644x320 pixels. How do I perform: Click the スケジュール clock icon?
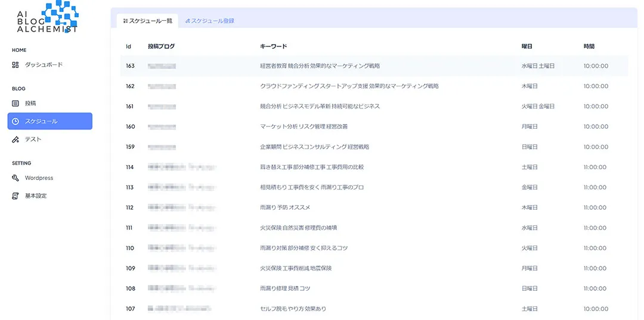(16, 122)
